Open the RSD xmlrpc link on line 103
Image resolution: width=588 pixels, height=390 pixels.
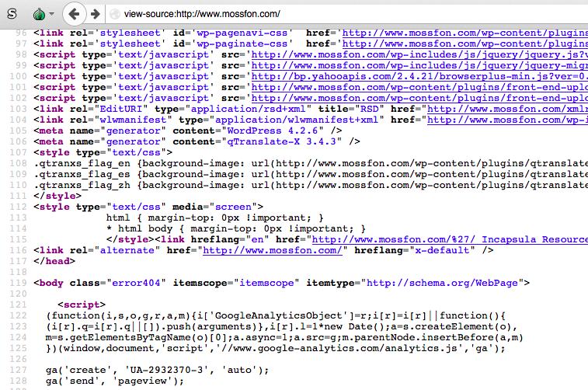[508, 109]
